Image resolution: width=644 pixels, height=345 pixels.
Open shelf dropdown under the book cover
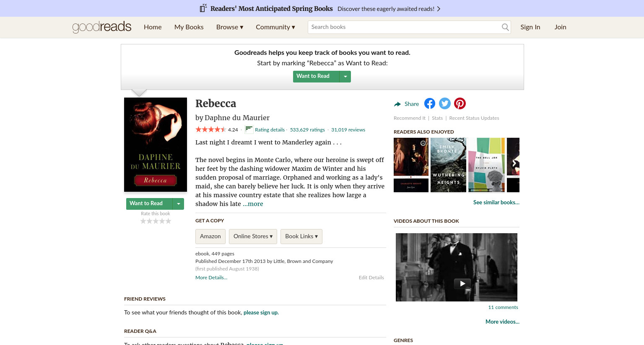pos(179,203)
